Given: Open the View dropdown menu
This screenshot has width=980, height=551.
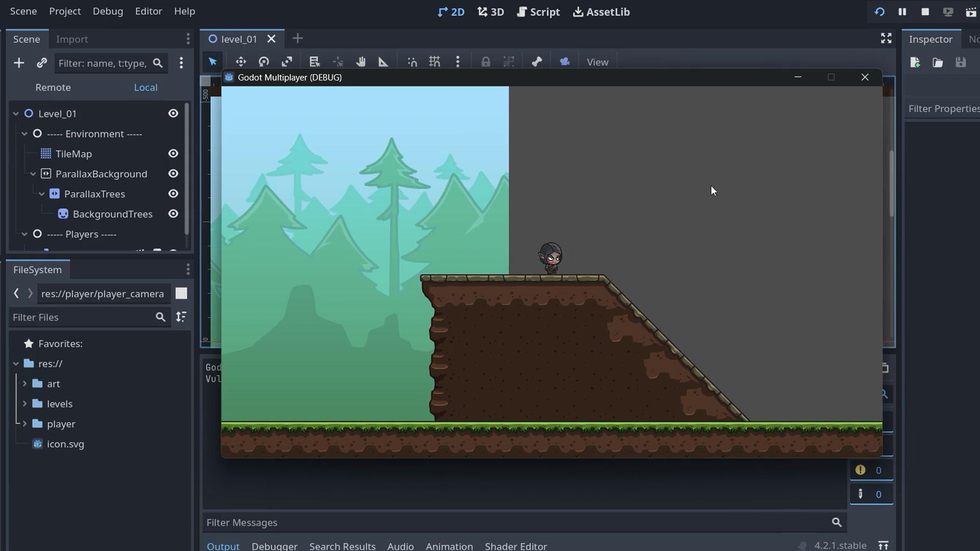Looking at the screenshot, I should 597,62.
